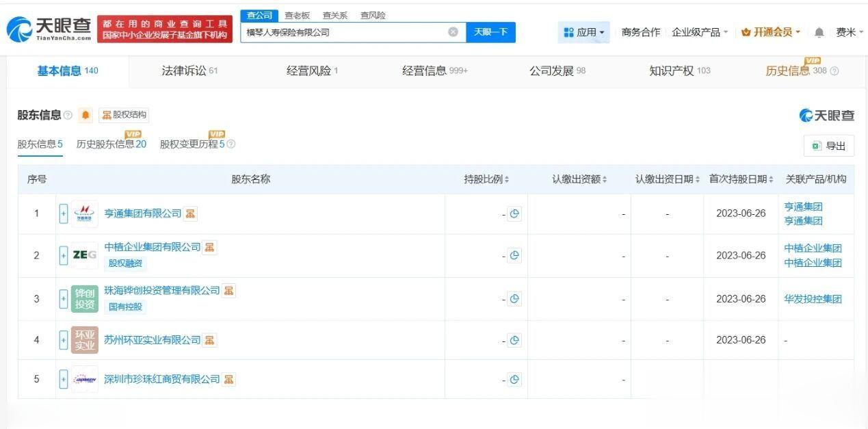Open the notification bell in the header

click(x=819, y=32)
